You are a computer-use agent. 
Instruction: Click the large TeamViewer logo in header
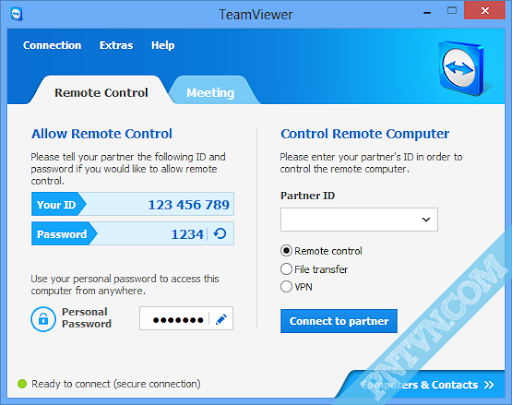click(x=462, y=69)
